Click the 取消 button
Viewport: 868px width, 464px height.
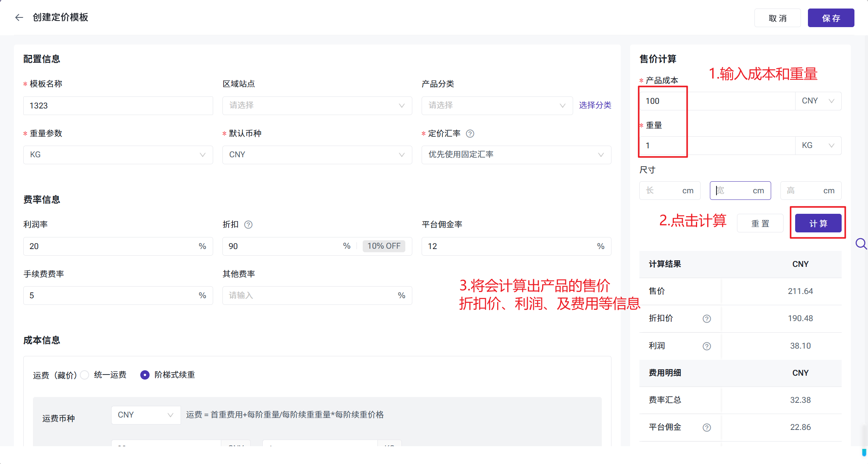pyautogui.click(x=777, y=18)
